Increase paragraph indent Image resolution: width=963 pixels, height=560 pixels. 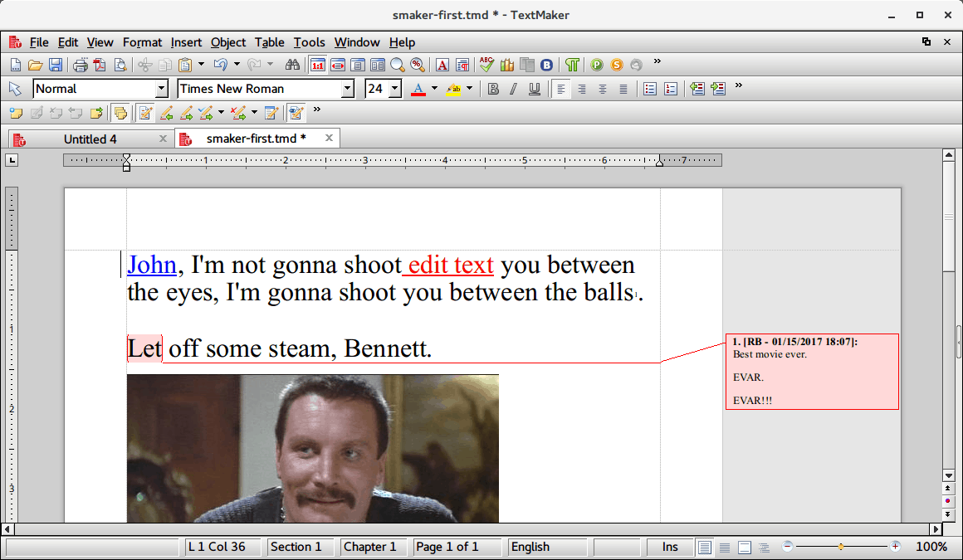pos(718,89)
